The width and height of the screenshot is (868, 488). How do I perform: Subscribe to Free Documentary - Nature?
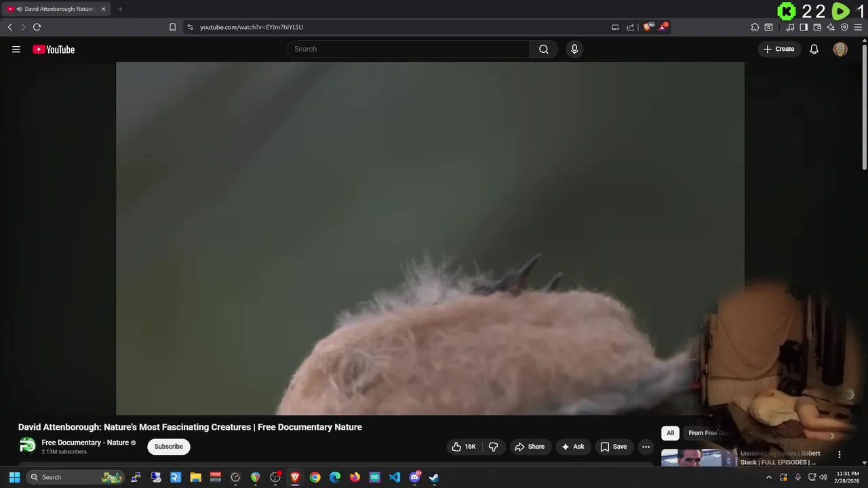[x=168, y=447]
